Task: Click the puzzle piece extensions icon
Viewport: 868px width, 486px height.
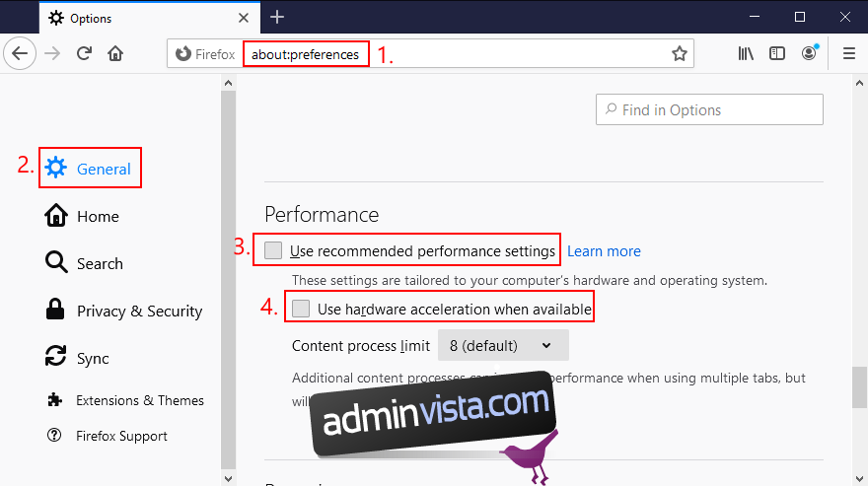Action: tap(54, 399)
